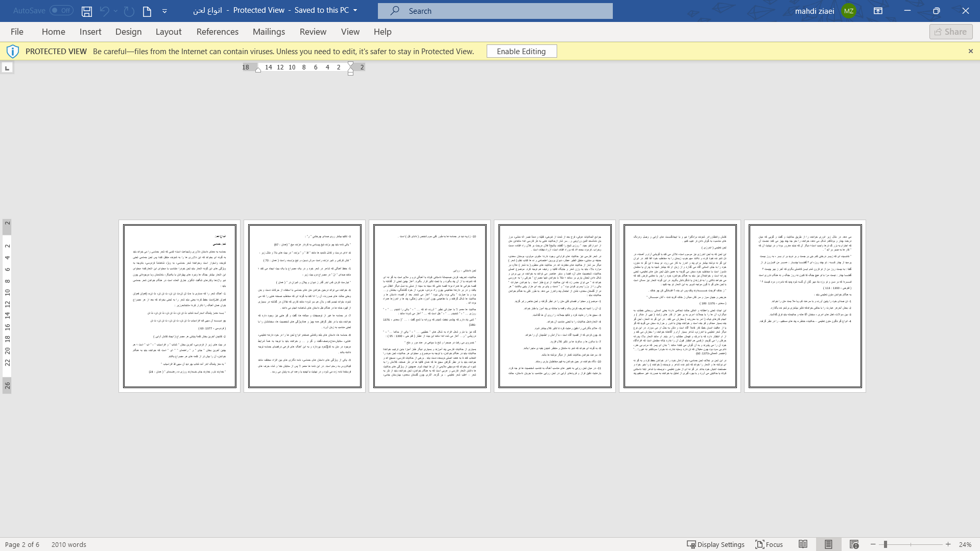Click the tab selector L icon

click(x=7, y=67)
